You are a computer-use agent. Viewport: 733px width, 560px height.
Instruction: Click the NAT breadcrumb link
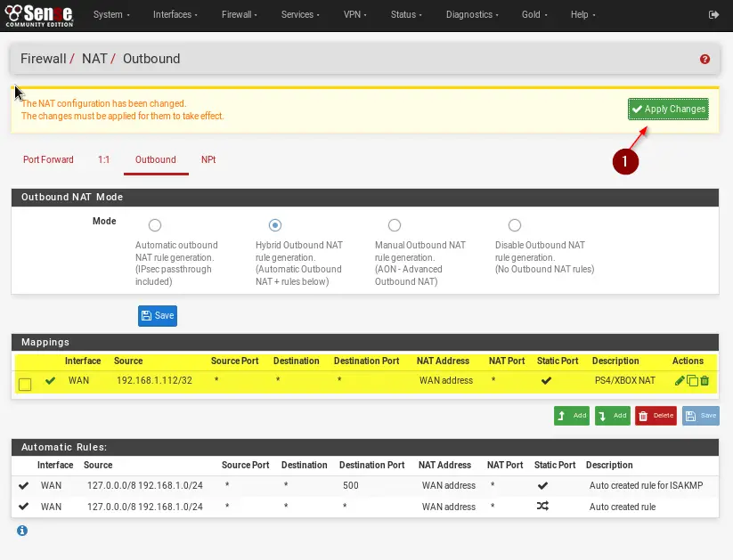(94, 59)
